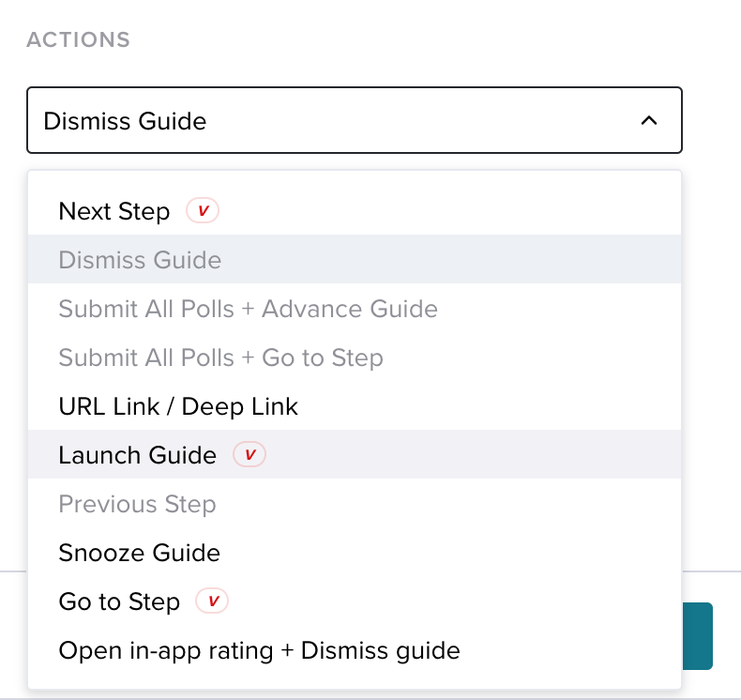Image resolution: width=741 pixels, height=700 pixels.
Task: Click the V badge beside Next Step
Action: pyautogui.click(x=203, y=210)
